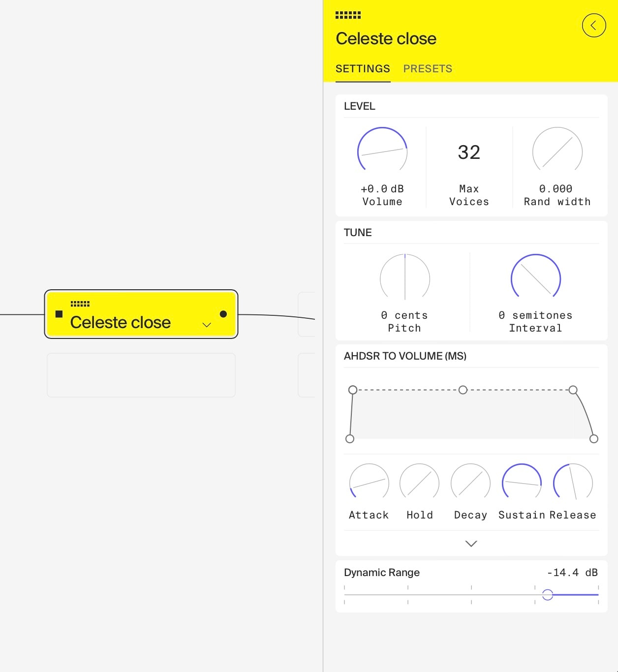Screen dimensions: 618x672
Task: Click the Rand width knob
Action: click(x=557, y=152)
